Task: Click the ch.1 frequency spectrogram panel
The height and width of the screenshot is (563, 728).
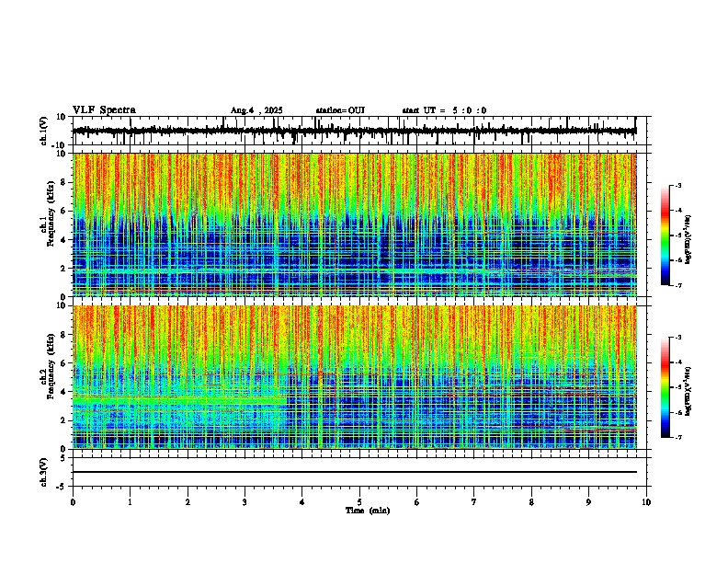Action: [x=354, y=224]
